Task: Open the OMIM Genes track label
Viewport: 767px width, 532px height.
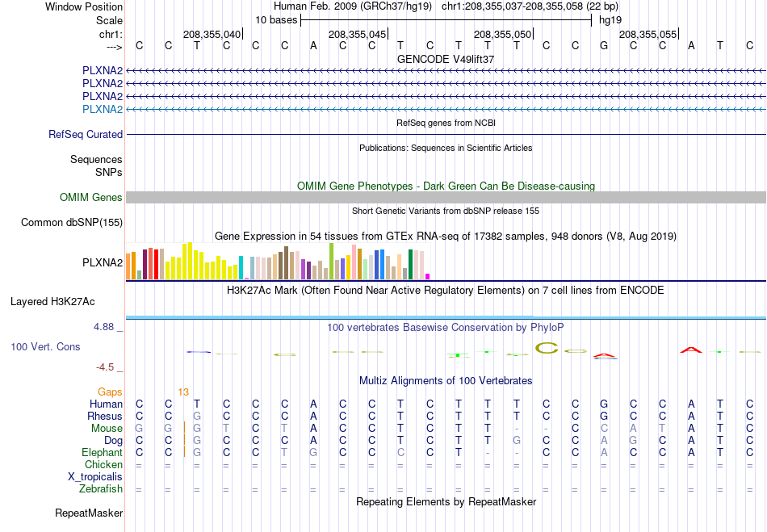Action: [91, 198]
